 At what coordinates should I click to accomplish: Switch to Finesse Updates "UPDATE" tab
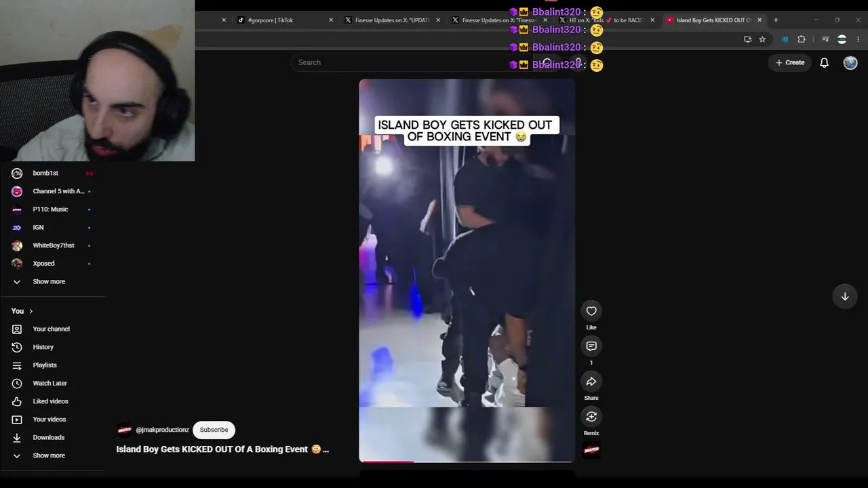[x=391, y=20]
